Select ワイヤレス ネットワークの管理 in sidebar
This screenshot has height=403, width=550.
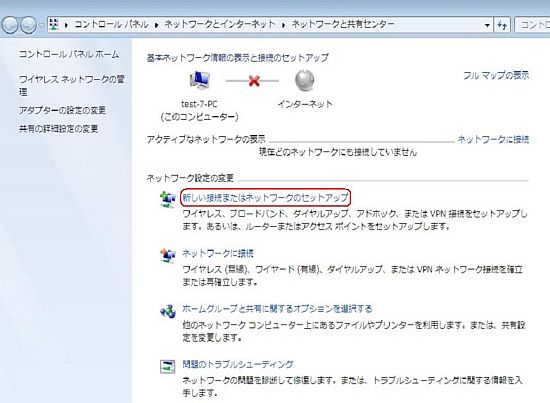72,85
